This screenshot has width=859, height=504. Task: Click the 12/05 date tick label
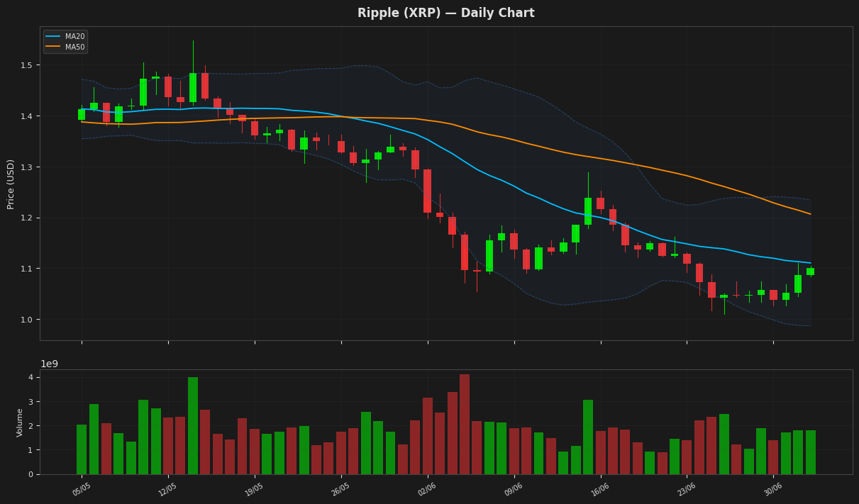[168, 489]
